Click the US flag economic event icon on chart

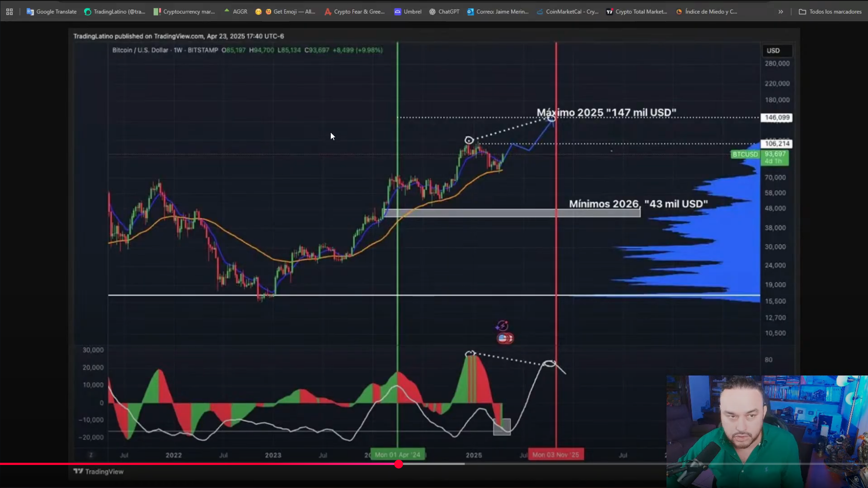point(504,338)
